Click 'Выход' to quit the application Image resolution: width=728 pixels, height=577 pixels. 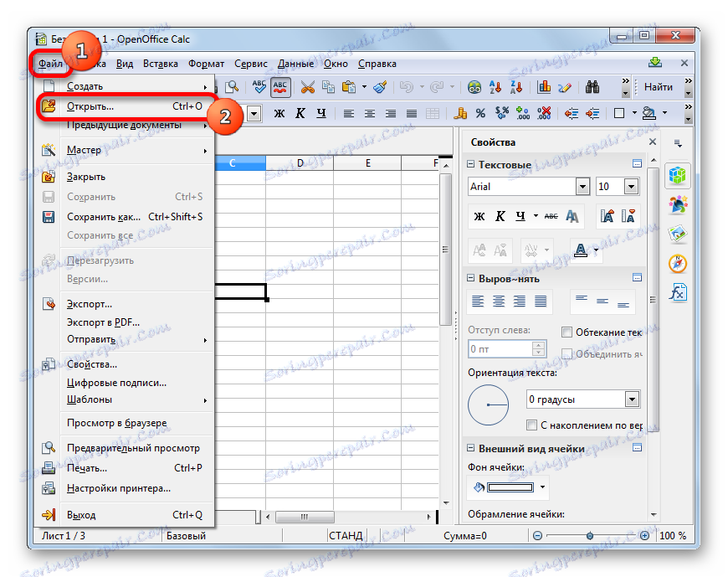click(x=125, y=515)
